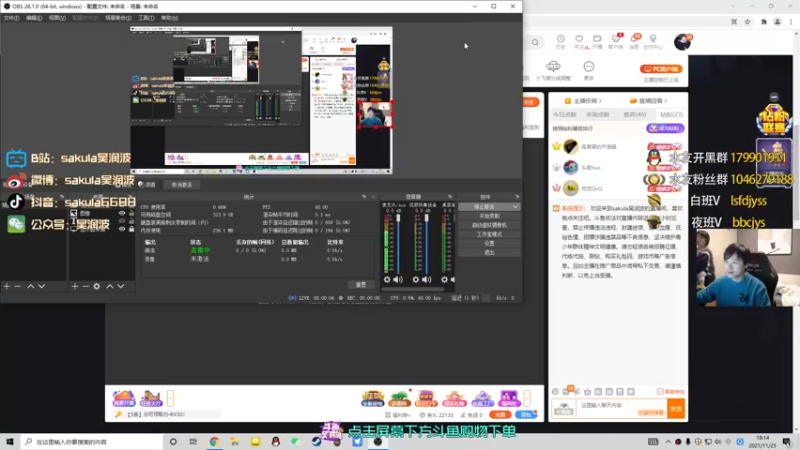Click the purple become-diamond-fan button
The height and width of the screenshot is (450, 800).
click(665, 129)
